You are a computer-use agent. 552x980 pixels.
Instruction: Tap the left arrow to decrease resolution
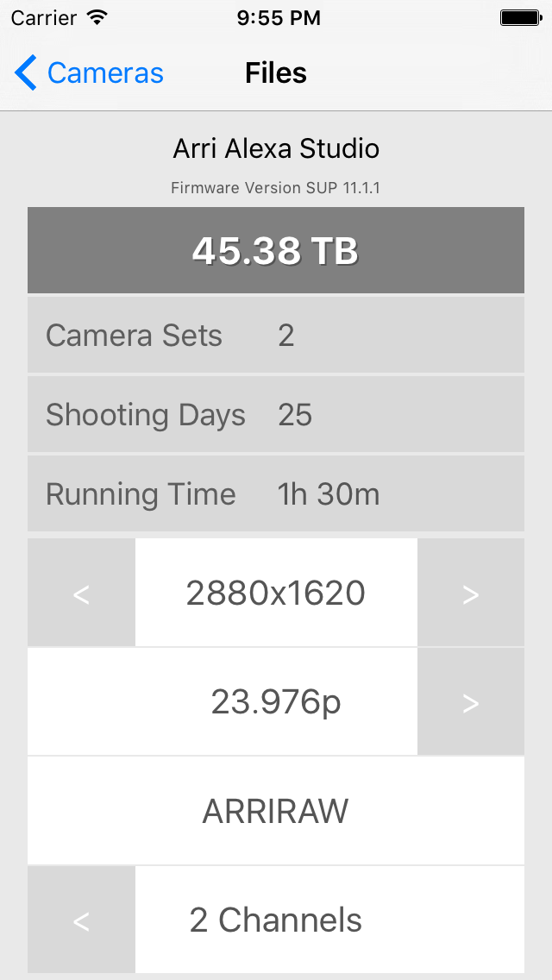click(x=81, y=593)
